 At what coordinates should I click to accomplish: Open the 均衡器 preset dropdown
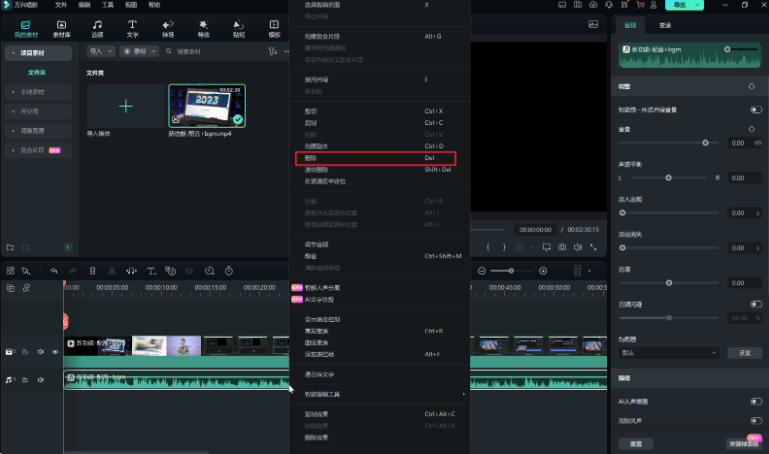(668, 353)
